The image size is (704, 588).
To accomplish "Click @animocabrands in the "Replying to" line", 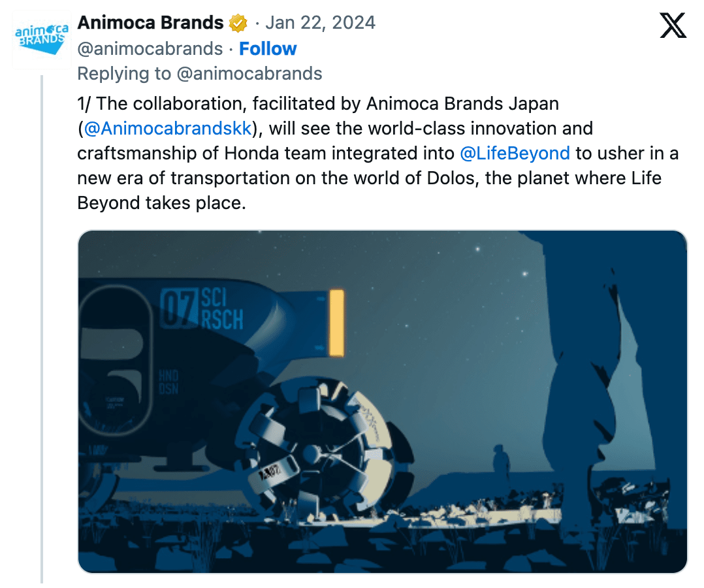I will (x=249, y=74).
